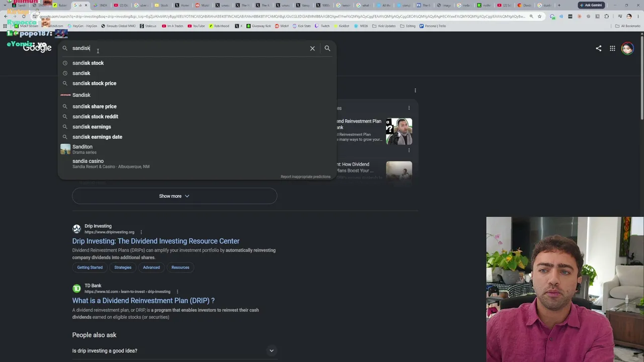Click the TD Bank site favicon
644x362 pixels.
tap(76, 289)
